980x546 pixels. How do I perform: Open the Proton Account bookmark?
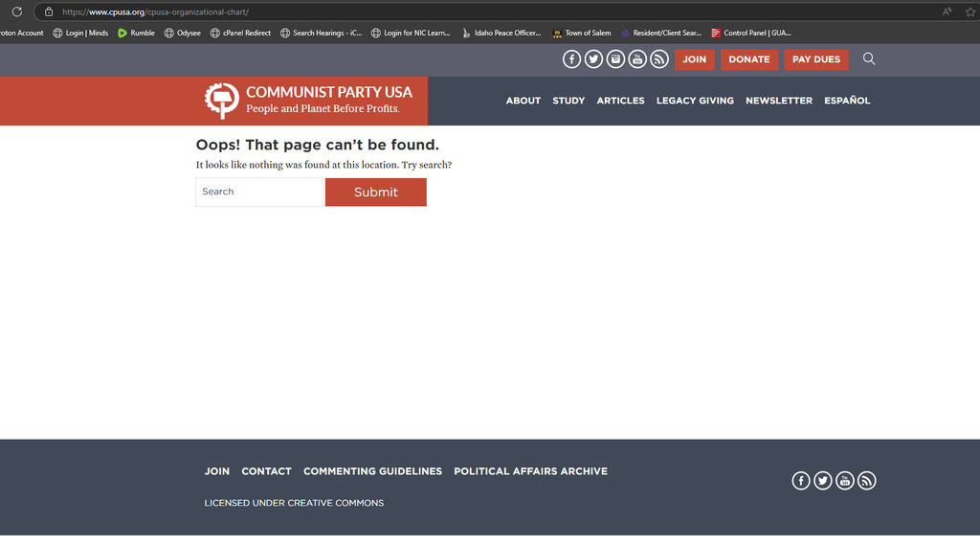(x=21, y=33)
